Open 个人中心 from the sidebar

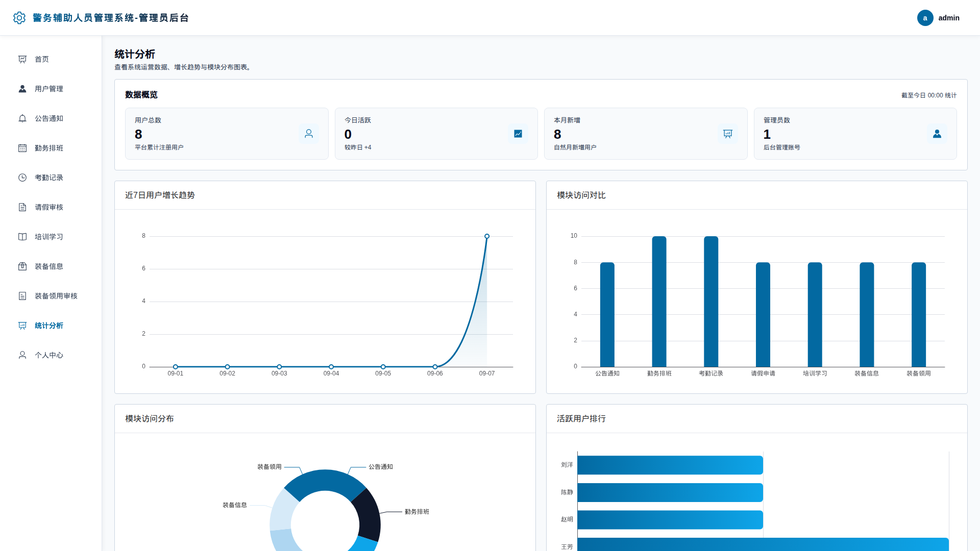51,355
